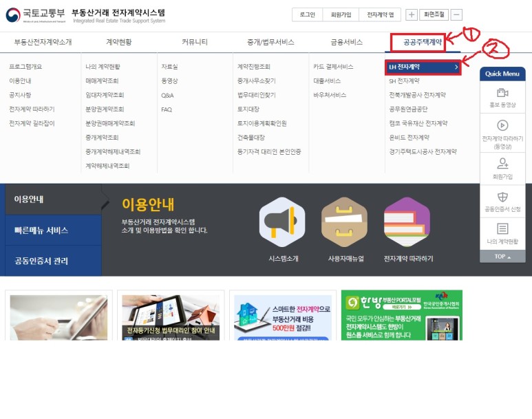
Task: Select 공무원연금공단 link
Action: (408, 109)
